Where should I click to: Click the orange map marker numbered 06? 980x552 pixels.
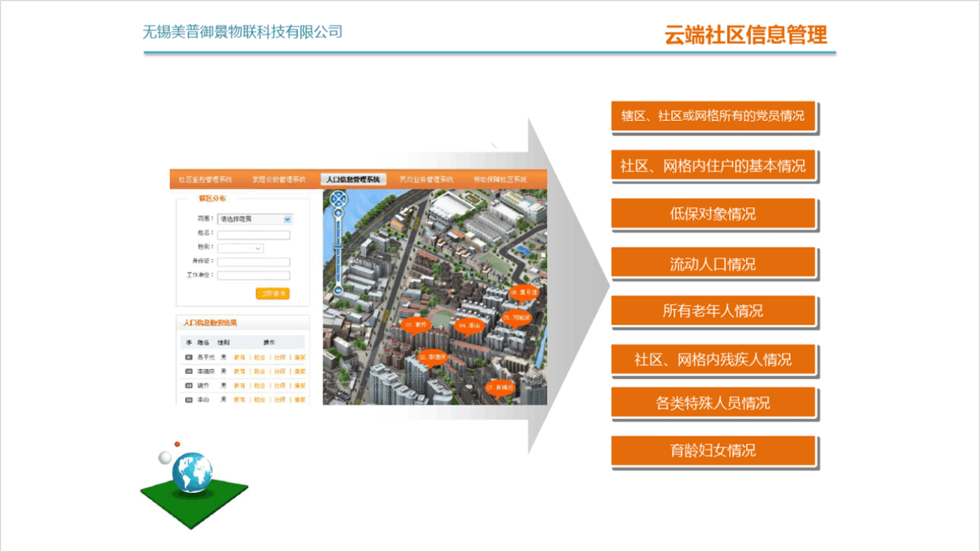pyautogui.click(x=524, y=292)
